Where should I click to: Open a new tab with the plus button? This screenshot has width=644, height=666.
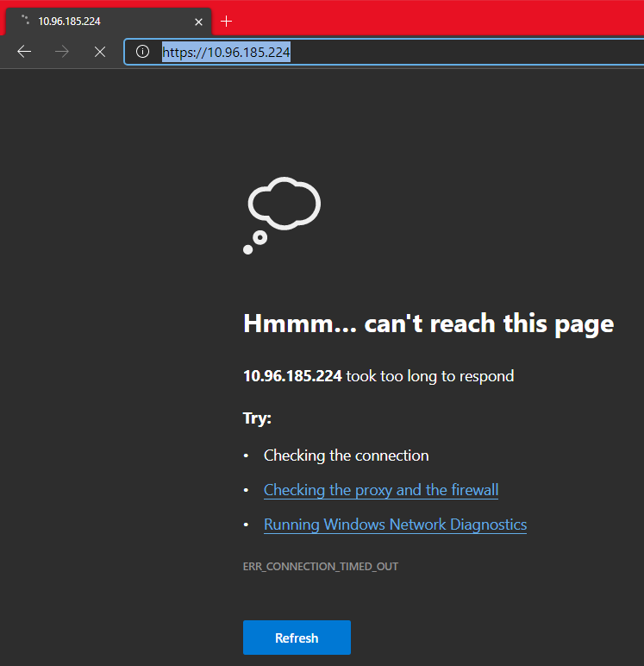click(227, 21)
